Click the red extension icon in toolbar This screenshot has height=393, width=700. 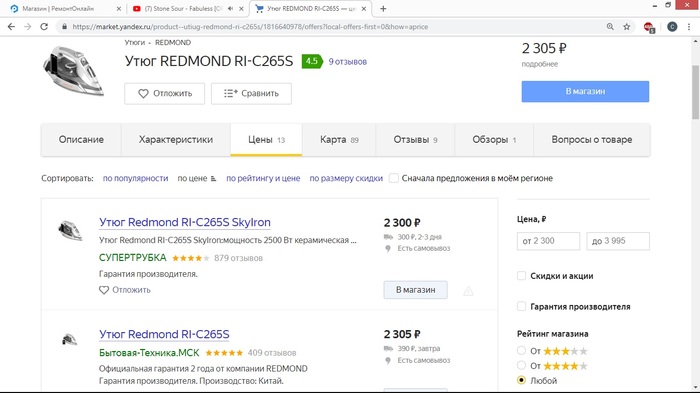click(649, 27)
